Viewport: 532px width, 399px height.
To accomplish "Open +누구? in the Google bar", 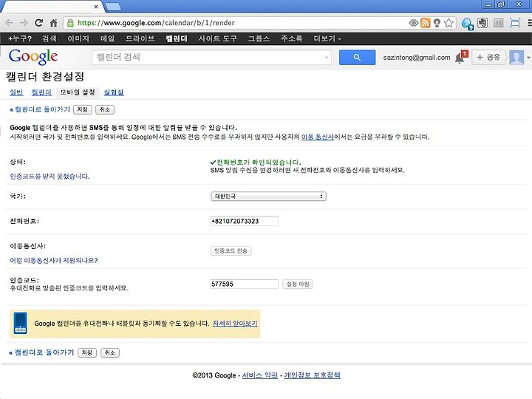I will 20,38.
